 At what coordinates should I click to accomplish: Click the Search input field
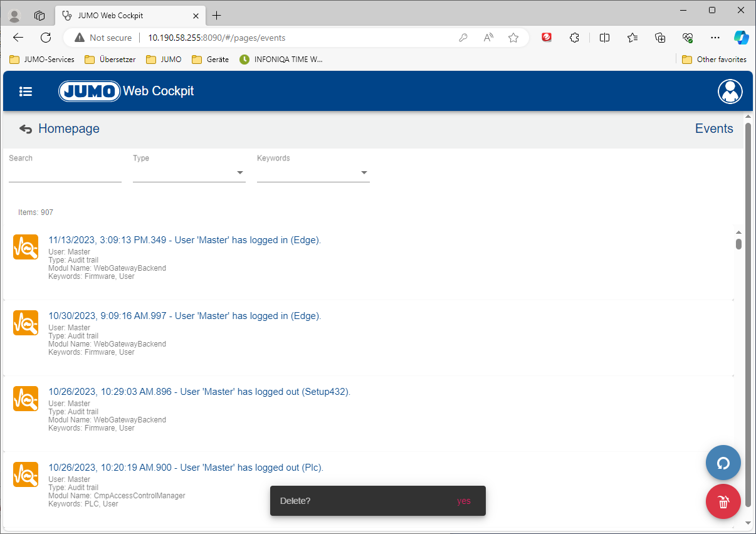tap(65, 172)
